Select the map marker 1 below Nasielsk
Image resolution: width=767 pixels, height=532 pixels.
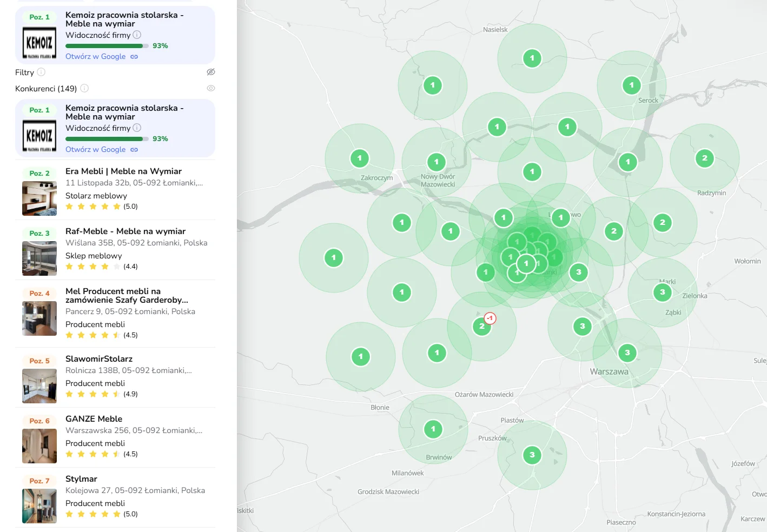click(532, 58)
